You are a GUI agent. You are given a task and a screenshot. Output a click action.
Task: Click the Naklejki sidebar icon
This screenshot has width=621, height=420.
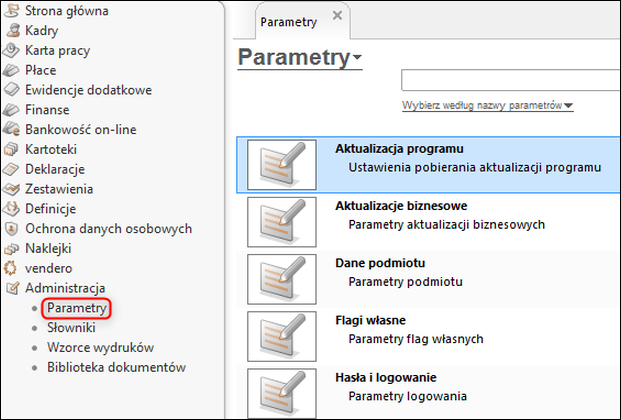(11, 248)
